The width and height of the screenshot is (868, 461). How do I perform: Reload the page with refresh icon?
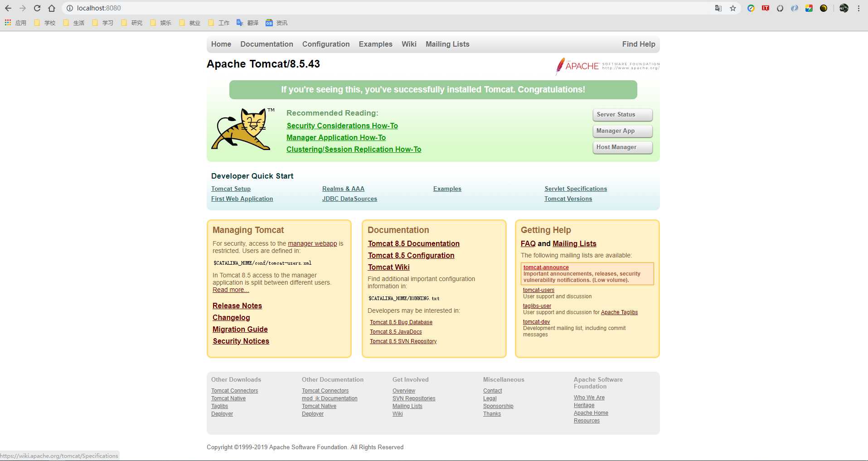[x=37, y=8]
